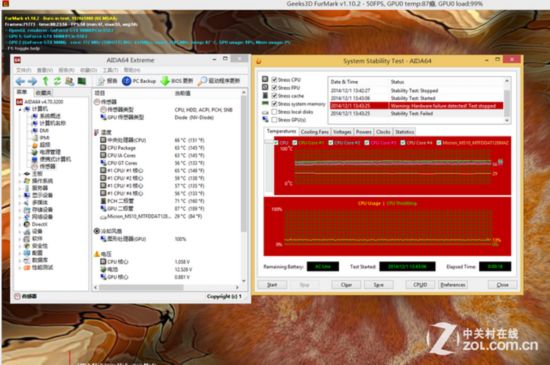The width and height of the screenshot is (550, 365).
Task: Uncheck the Stress CPU checkbox
Action: click(274, 80)
